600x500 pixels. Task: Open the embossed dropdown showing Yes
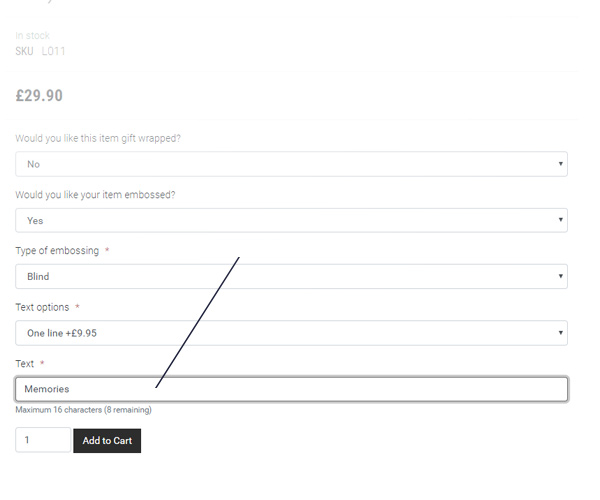pyautogui.click(x=291, y=220)
